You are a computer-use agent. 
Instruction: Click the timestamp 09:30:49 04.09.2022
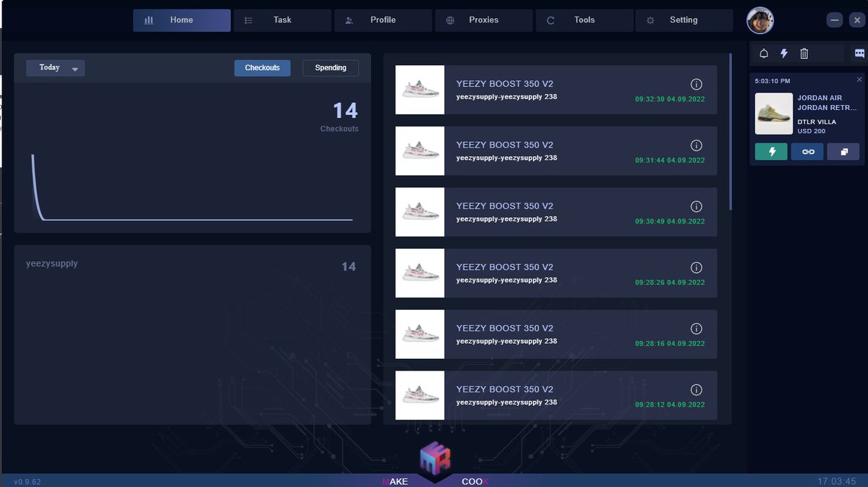click(x=670, y=221)
